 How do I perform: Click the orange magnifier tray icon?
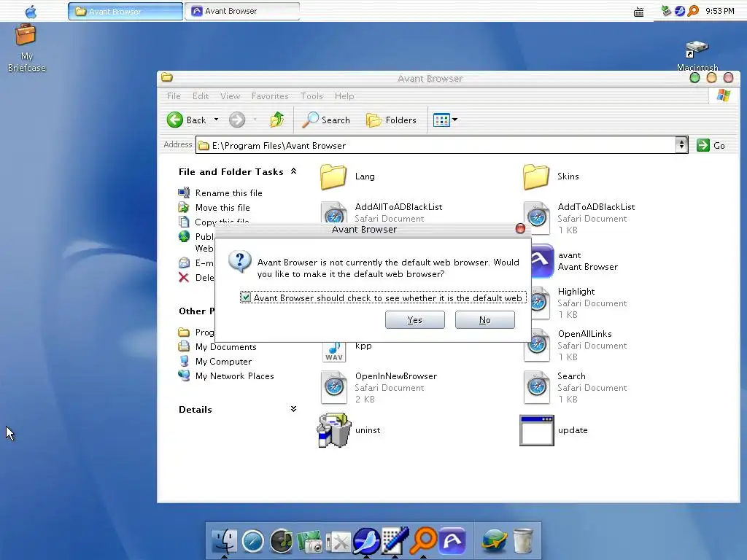click(693, 10)
